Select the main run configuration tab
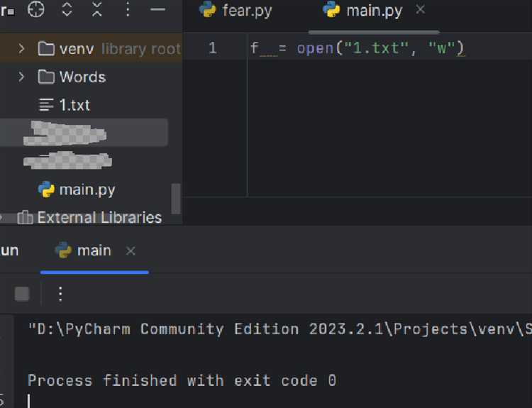 click(94, 251)
